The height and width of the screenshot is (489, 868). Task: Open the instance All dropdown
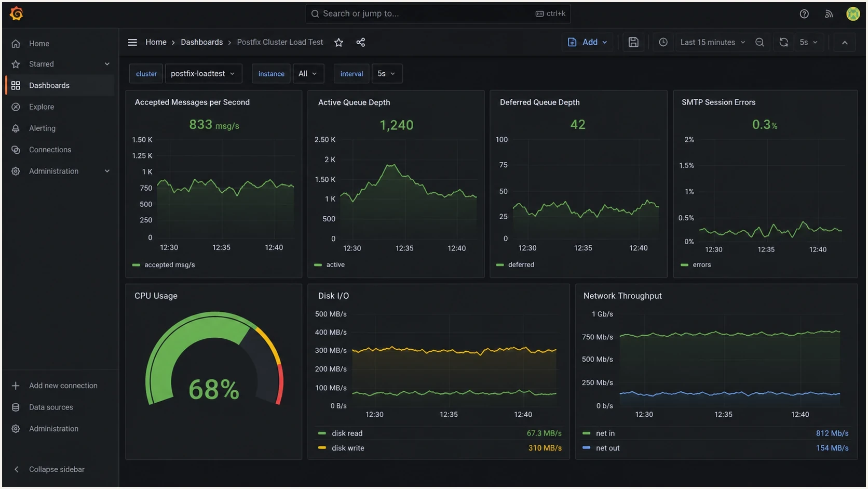(308, 74)
